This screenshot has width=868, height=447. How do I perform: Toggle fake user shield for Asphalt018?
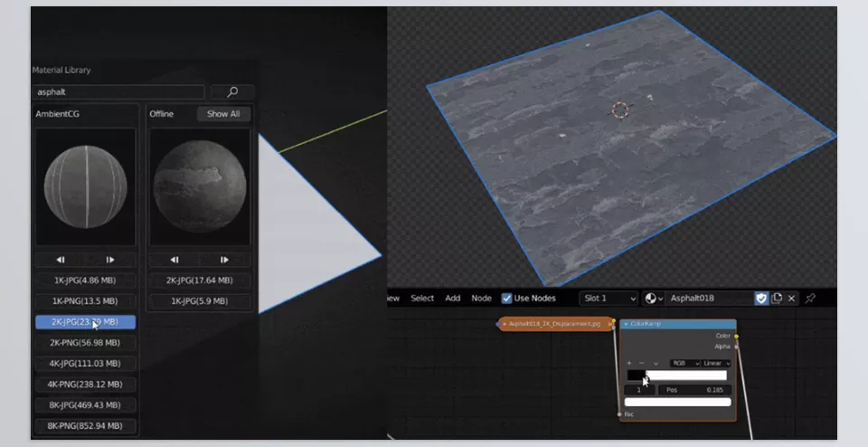761,299
